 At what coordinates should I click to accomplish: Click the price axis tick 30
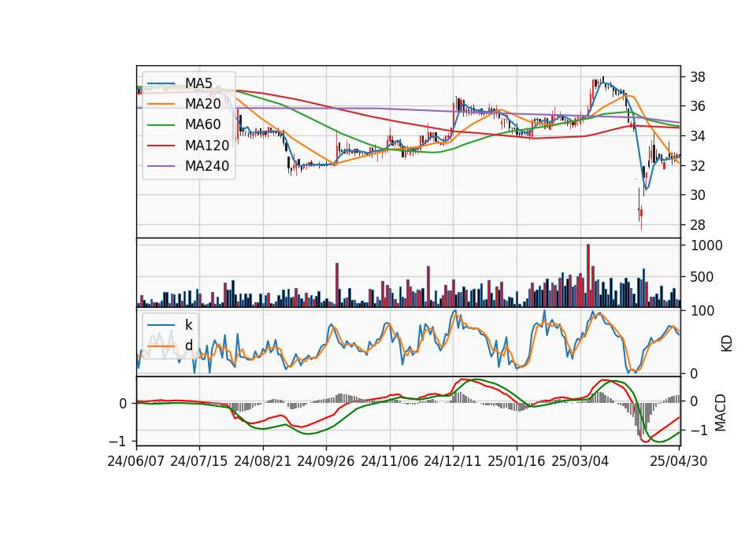pos(698,195)
